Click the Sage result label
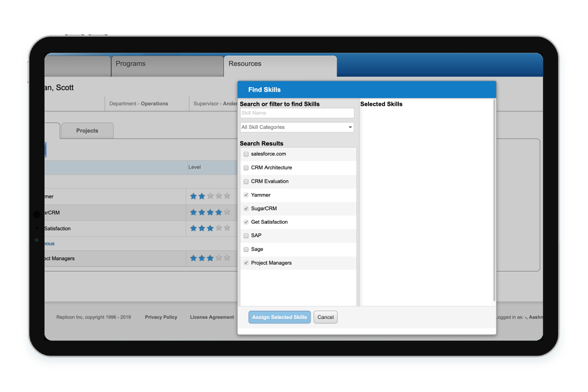 click(x=257, y=249)
